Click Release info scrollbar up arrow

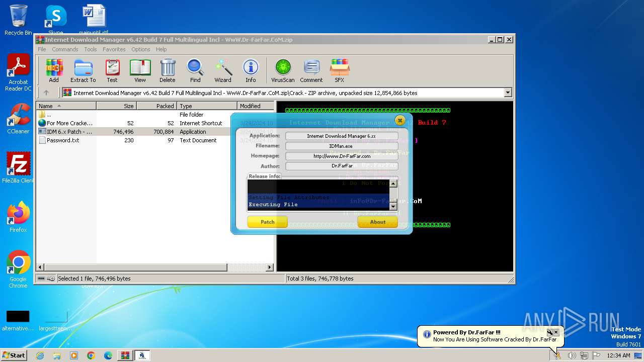click(393, 184)
